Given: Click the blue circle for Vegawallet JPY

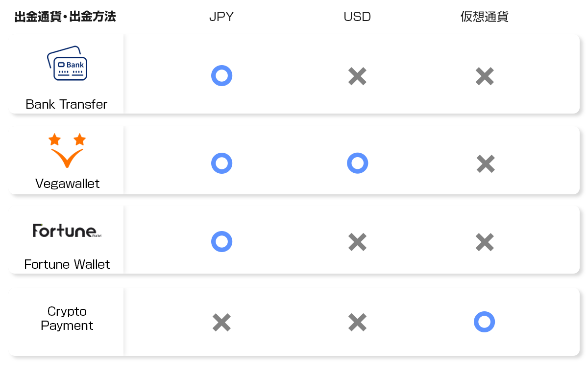Looking at the screenshot, I should coord(221,163).
